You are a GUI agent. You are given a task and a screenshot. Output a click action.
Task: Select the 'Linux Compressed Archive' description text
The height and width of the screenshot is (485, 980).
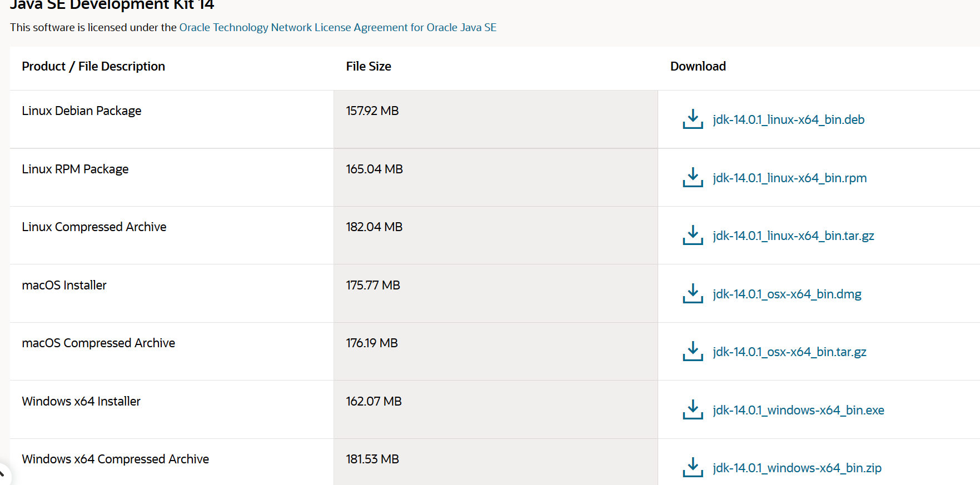point(94,227)
